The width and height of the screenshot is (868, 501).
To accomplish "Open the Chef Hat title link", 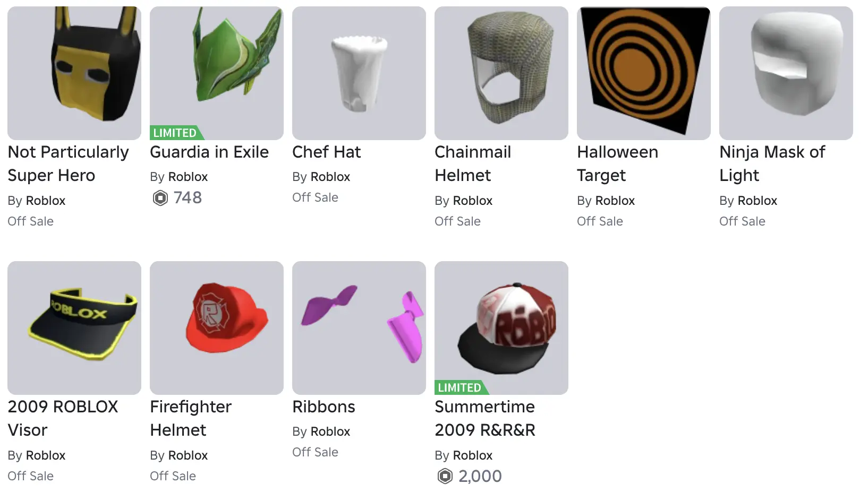I will (326, 152).
